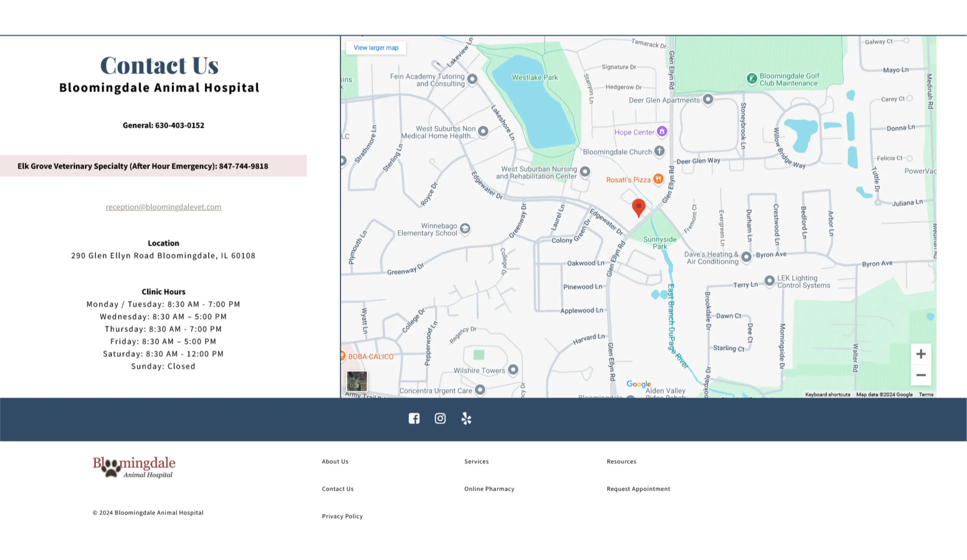This screenshot has height=560, width=967.
Task: Email reception@bloomingdalevet.com
Action: (x=163, y=207)
